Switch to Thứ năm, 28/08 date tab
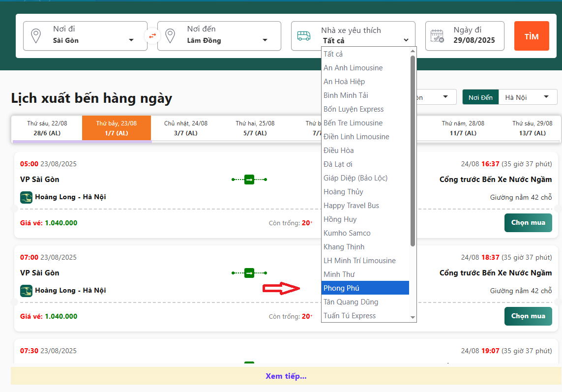 coord(463,128)
